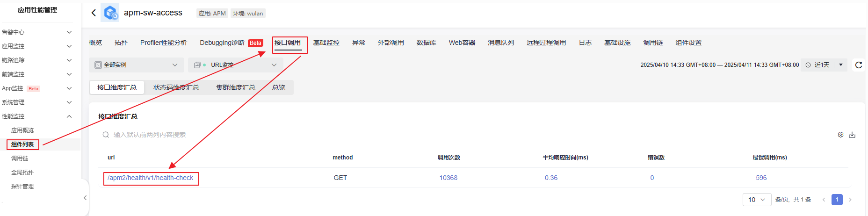Expand the 链路追踪 sidebar menu
This screenshot has width=868, height=216.
(x=37, y=60)
